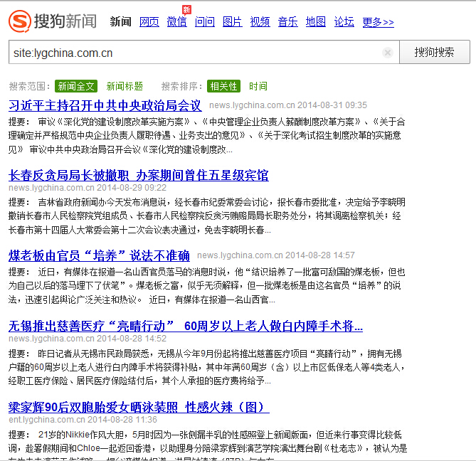
Task: Open the 新闻 tab
Action: [x=120, y=22]
